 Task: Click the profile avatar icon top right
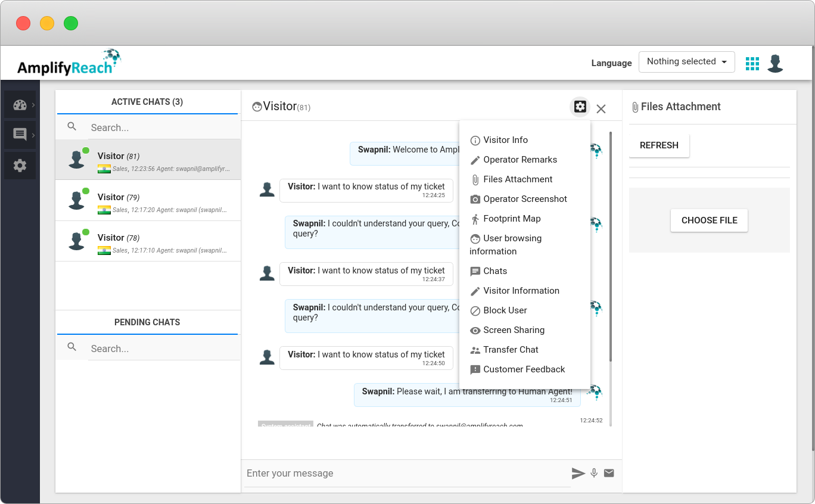coord(775,63)
